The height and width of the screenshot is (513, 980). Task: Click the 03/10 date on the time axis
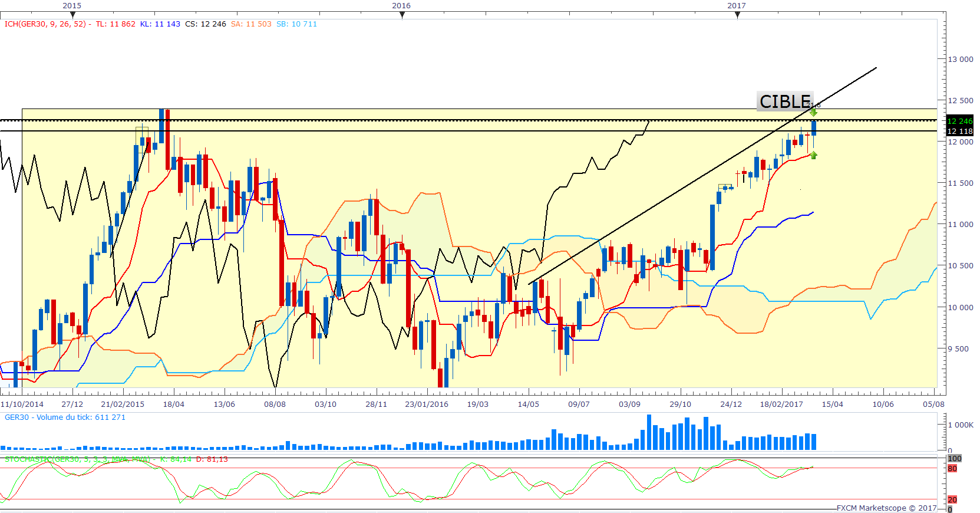tap(326, 405)
